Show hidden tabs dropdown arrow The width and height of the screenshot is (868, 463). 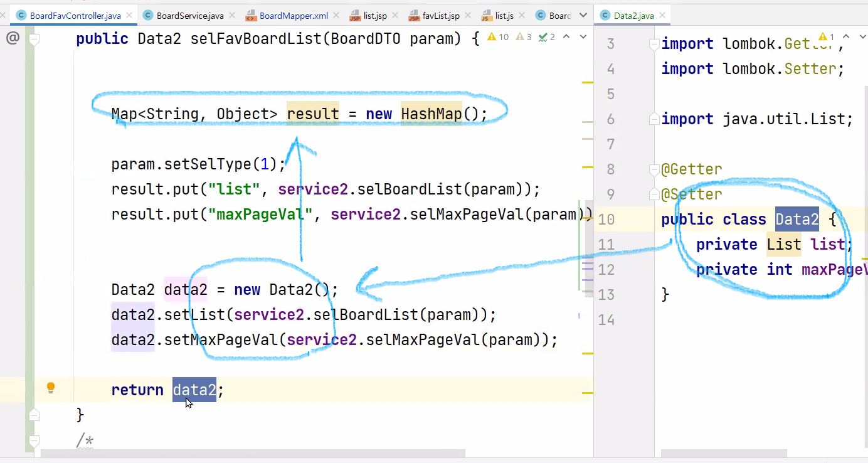tap(584, 15)
